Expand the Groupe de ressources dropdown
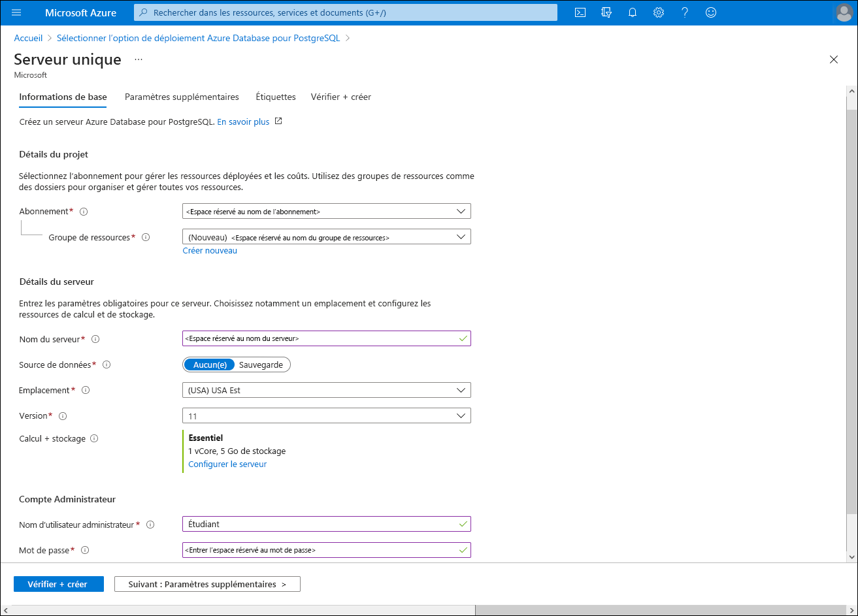Image resolution: width=858 pixels, height=616 pixels. point(327,237)
